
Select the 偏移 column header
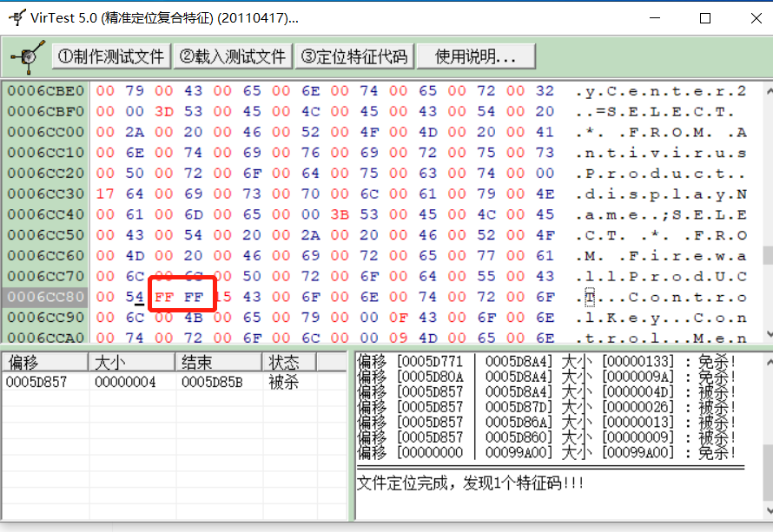pos(45,363)
